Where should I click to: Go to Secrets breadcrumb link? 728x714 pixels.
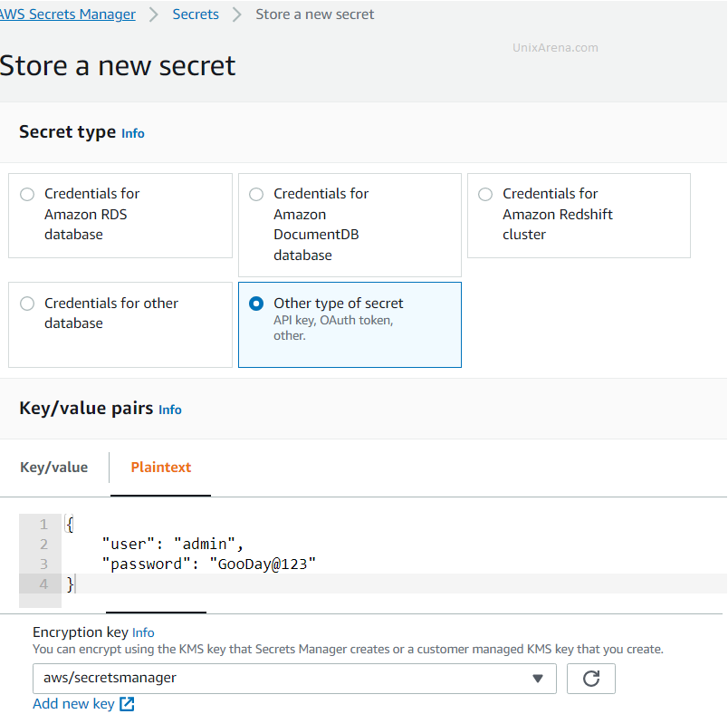point(196,14)
